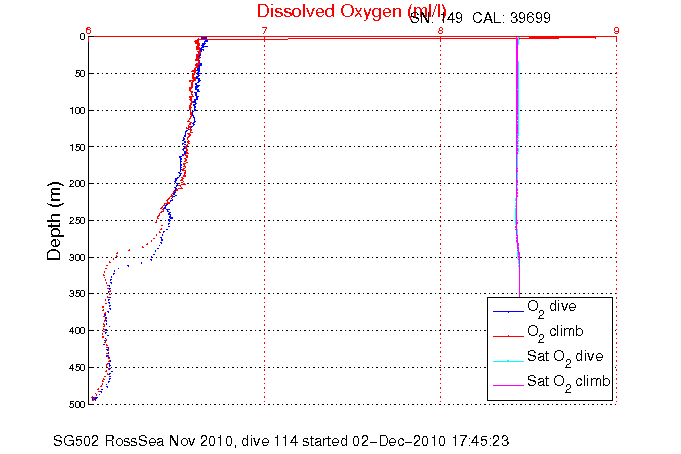Click the depth tick label 450

coord(77,368)
